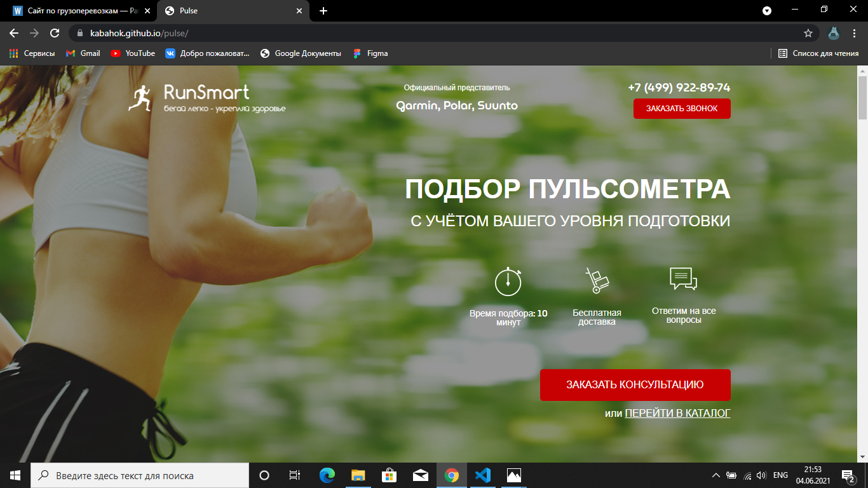Screen dimensions: 868x488
Task: Select Chrome on the taskbar
Action: tap(452, 475)
